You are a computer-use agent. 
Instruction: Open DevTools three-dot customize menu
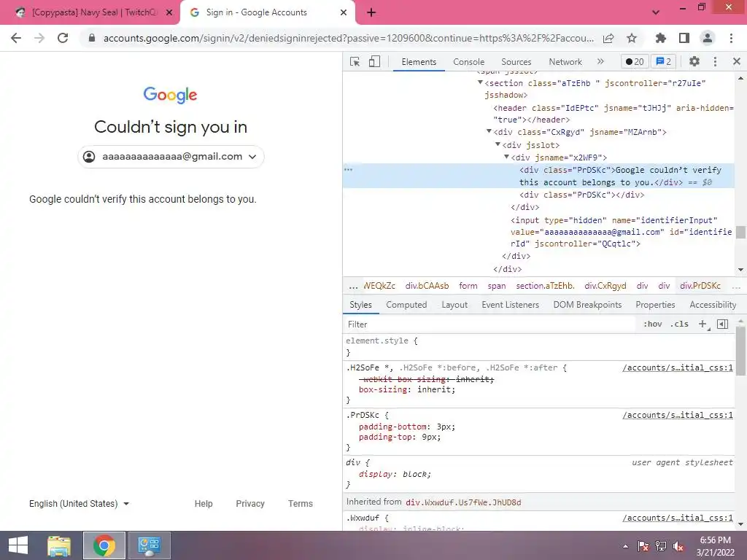[715, 61]
